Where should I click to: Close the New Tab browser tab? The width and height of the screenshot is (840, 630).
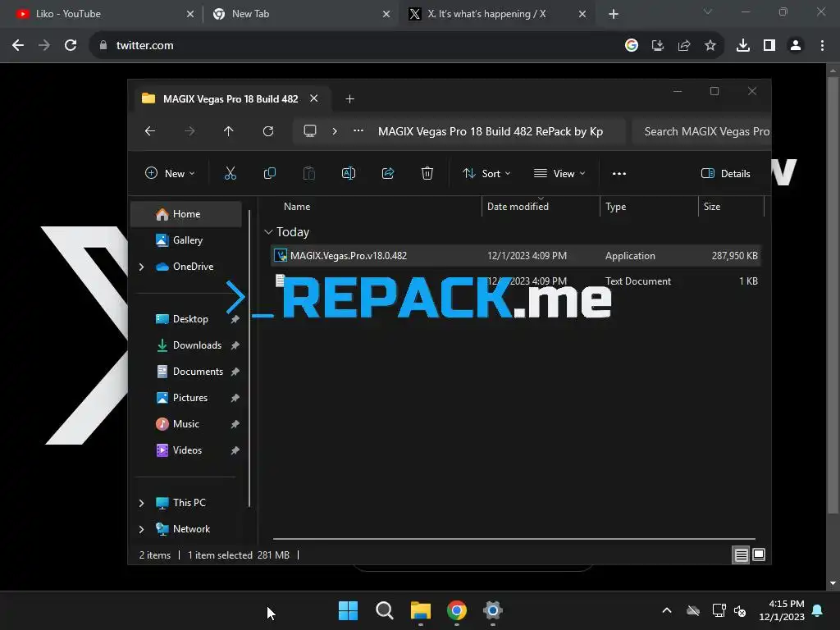tap(386, 14)
